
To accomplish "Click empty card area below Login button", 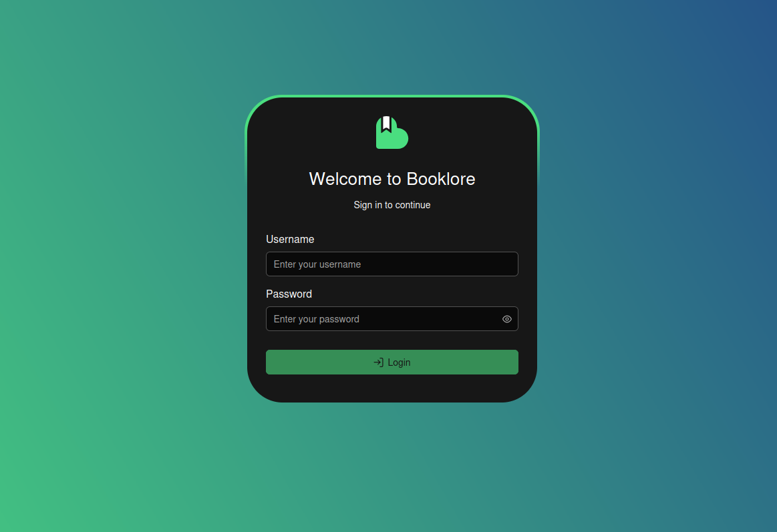I will (392, 388).
